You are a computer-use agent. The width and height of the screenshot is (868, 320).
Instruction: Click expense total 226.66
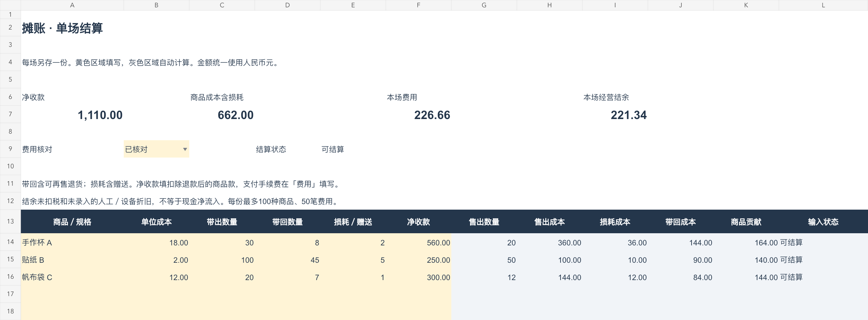click(432, 115)
